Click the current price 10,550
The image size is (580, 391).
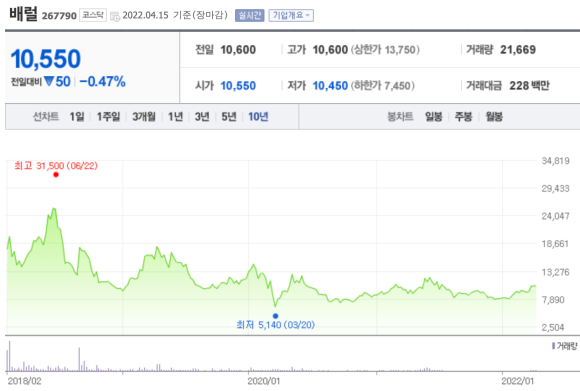(45, 59)
